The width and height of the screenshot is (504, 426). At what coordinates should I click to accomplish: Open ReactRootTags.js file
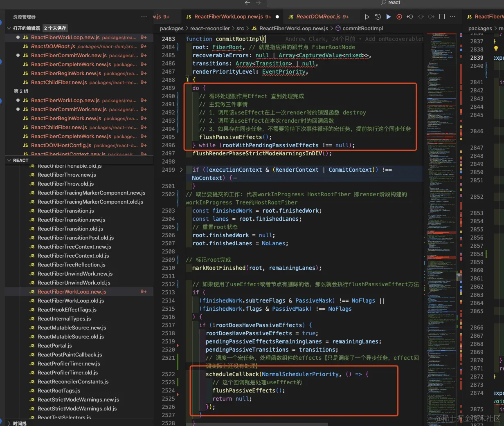click(79, 390)
